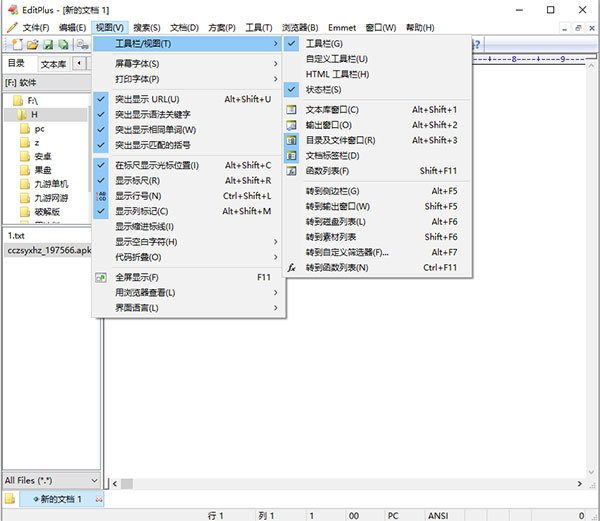Click the 全屏显示(F) menu icon

tap(101, 277)
